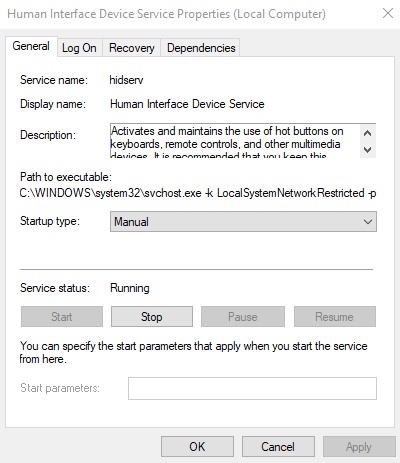Switch to the General tab
The image size is (400, 463).
tap(31, 46)
